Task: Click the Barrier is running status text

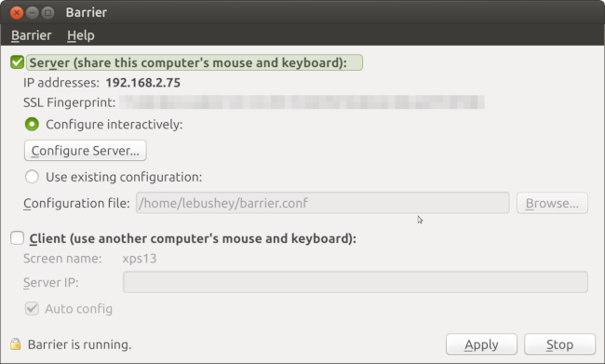Action: [x=79, y=344]
